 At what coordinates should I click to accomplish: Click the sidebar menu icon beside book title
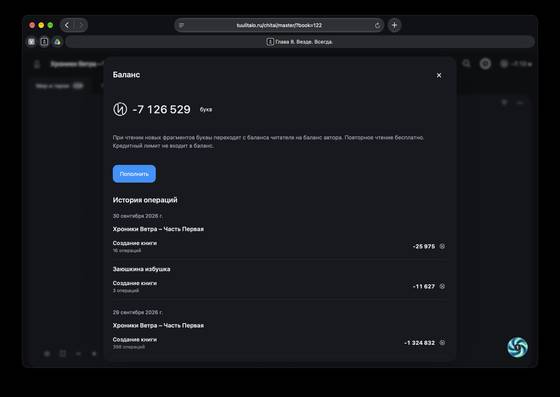tap(37, 64)
